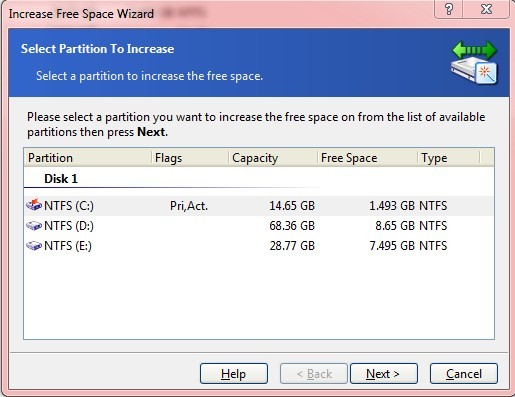Click the NTFS (E:) drive icon
Viewport: 515px width, 397px height.
[x=34, y=246]
